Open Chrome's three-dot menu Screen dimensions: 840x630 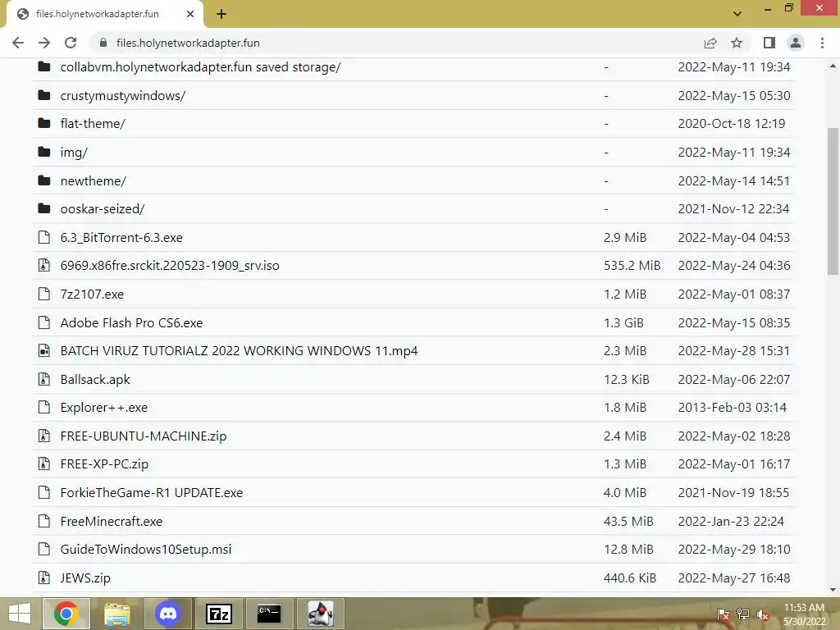point(822,43)
